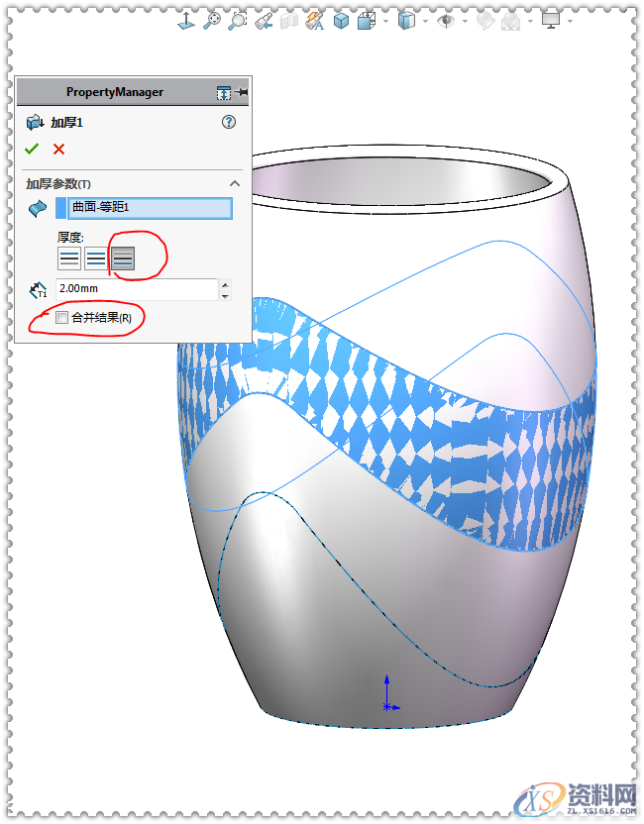Click the T1 thickness dimension icon

(x=38, y=289)
